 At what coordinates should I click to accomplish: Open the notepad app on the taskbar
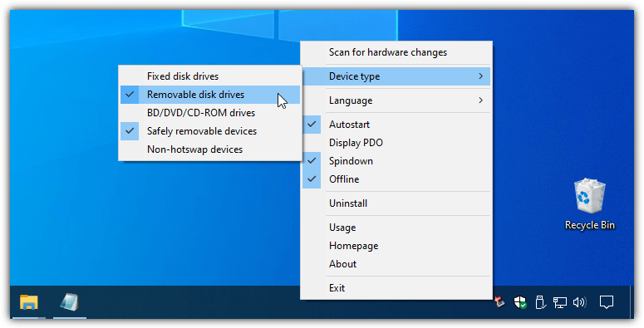[x=70, y=302]
